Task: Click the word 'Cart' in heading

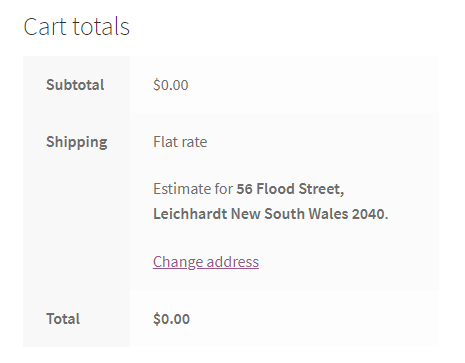Action: (45, 26)
